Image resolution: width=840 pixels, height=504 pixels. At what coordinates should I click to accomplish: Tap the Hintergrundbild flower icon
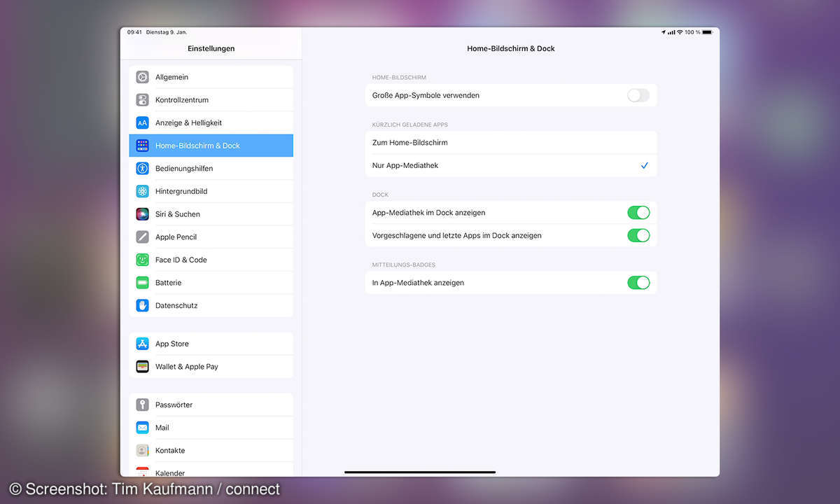click(x=142, y=191)
